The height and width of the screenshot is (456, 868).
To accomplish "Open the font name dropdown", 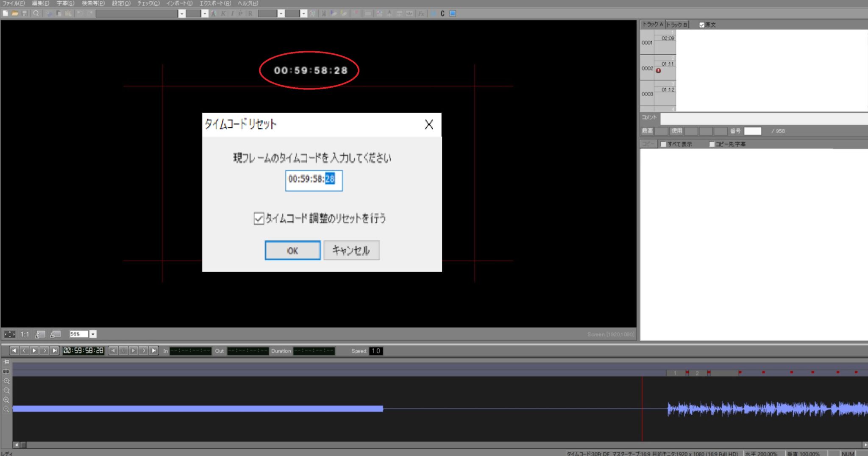I will point(182,13).
